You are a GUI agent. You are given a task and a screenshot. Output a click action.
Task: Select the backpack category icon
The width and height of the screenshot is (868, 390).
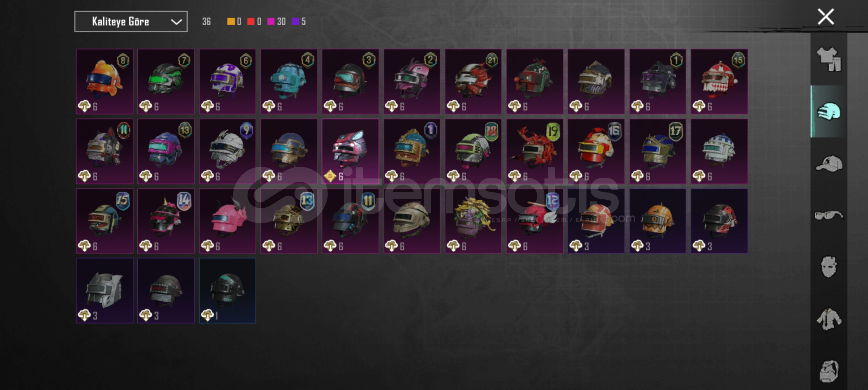pos(829,371)
